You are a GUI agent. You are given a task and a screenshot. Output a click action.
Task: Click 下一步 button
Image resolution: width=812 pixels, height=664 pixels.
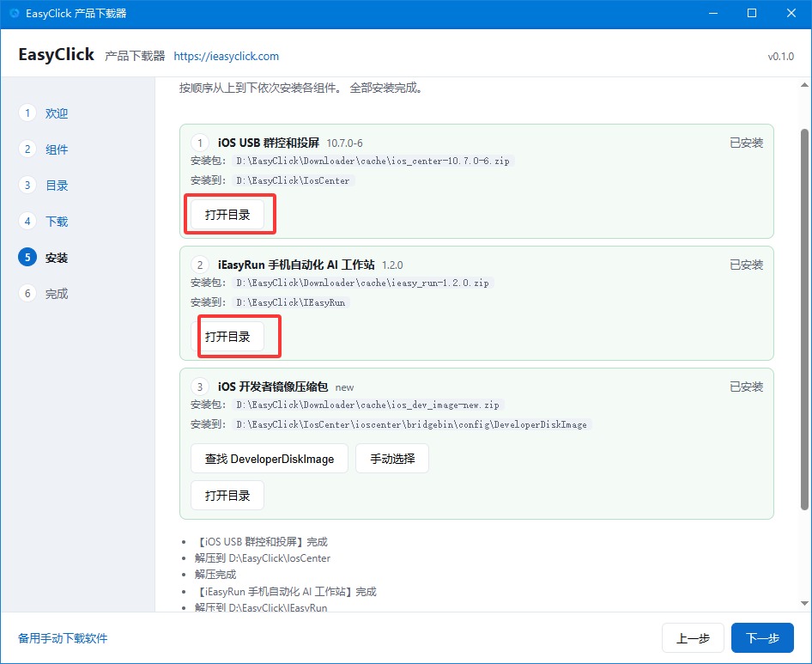tap(762, 638)
